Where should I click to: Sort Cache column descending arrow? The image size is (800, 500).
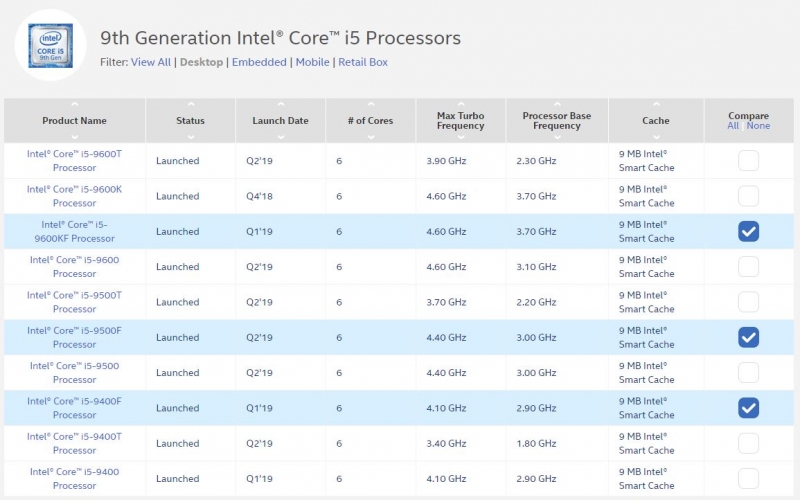[656, 137]
